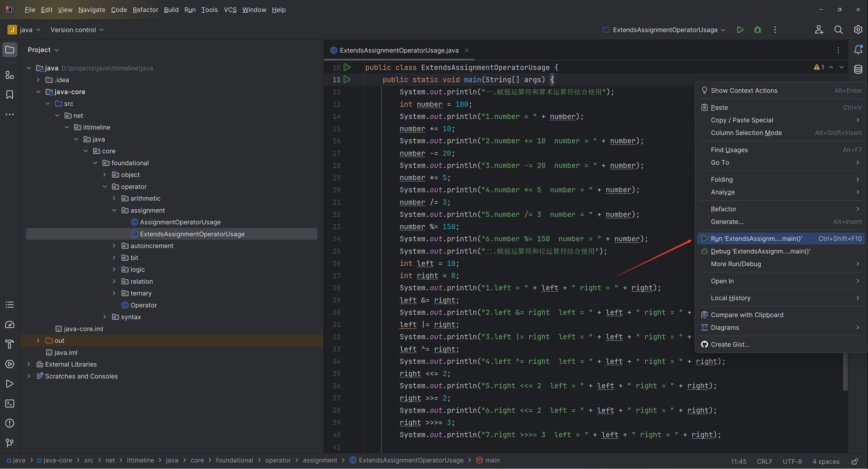Screen dimensions: 868x469
Task: Open the Terminal tool window
Action: pyautogui.click(x=10, y=403)
